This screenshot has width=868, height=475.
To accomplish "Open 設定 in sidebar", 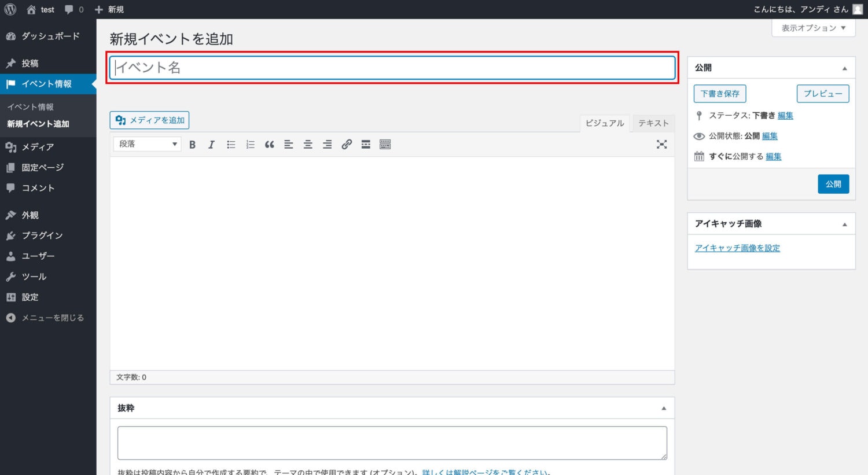I will pyautogui.click(x=48, y=297).
